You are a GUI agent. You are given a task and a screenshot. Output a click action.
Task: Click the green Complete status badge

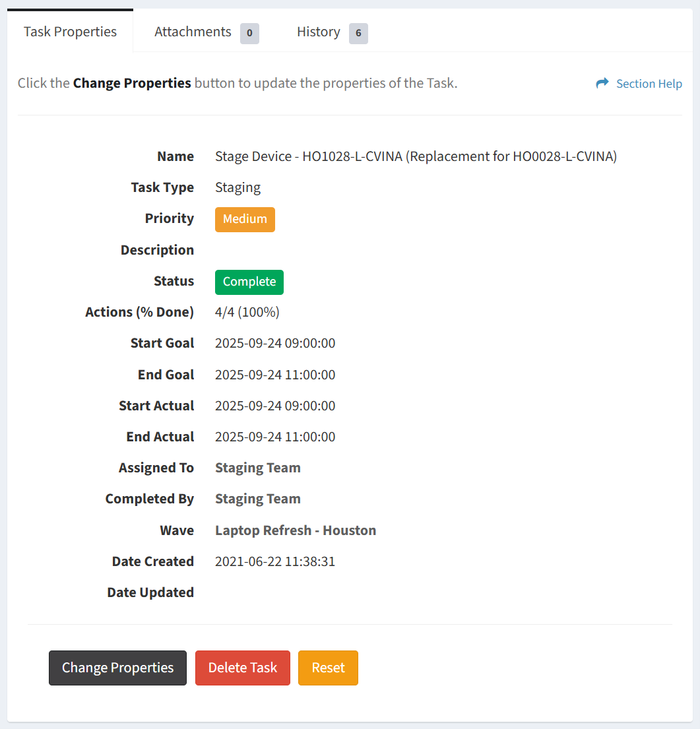click(249, 282)
